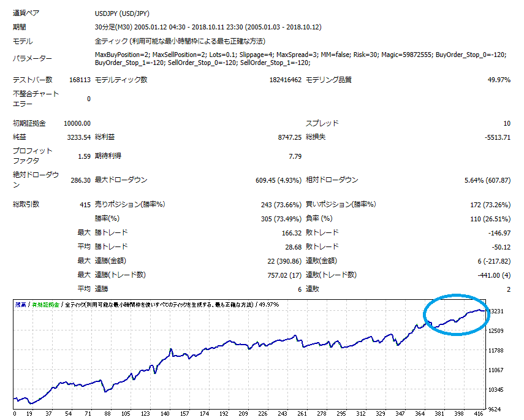Click chart x-axis label 416
This screenshot has height=420, width=524.
[478, 414]
